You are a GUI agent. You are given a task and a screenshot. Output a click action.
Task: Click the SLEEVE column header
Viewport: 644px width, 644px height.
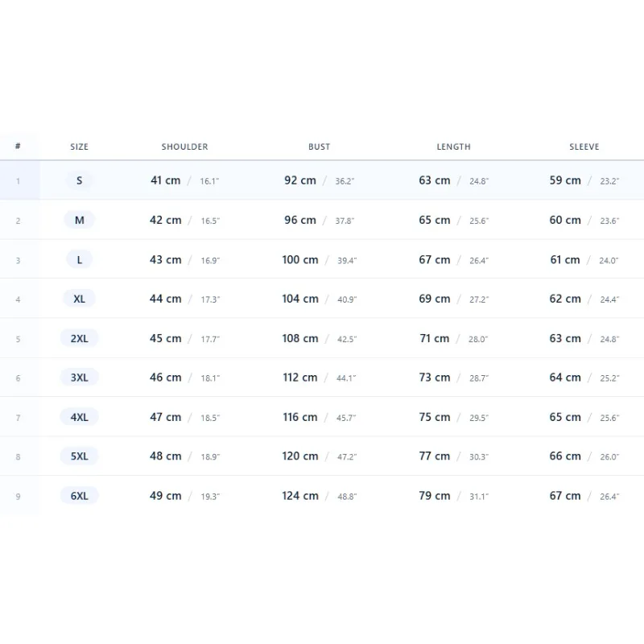(584, 147)
